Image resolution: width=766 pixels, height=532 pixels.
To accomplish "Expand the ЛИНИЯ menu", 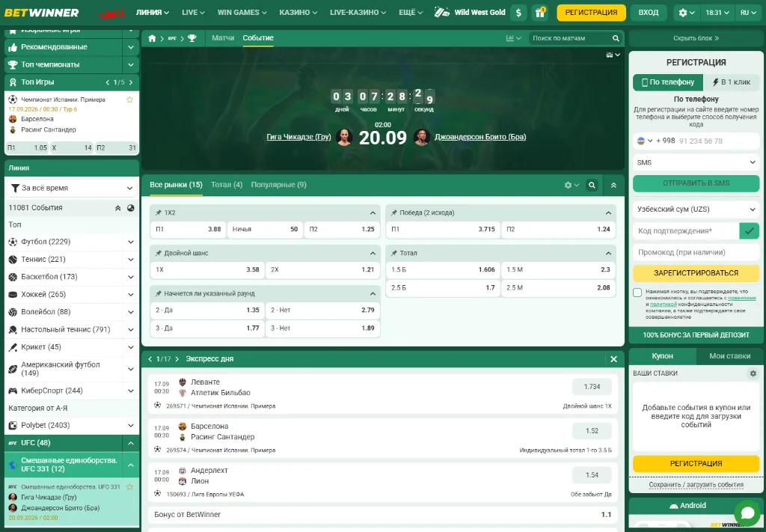I will coord(153,13).
